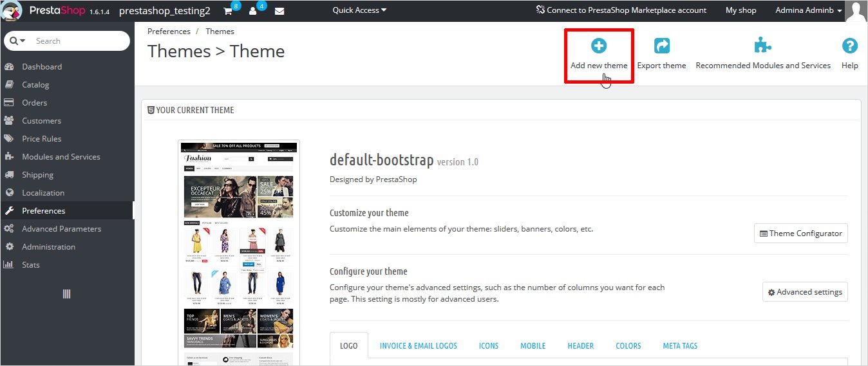
Task: Click the Recommended Modules puzzle icon
Action: (x=763, y=46)
